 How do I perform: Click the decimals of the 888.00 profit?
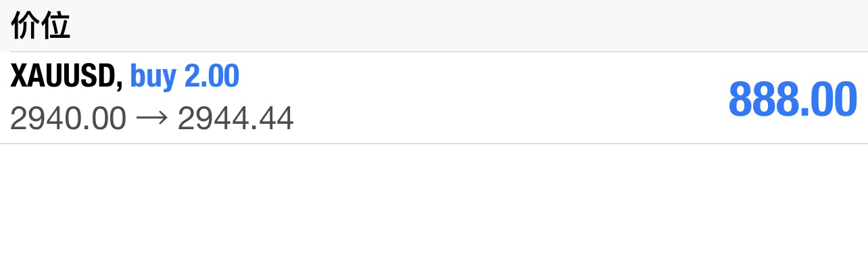831,99
